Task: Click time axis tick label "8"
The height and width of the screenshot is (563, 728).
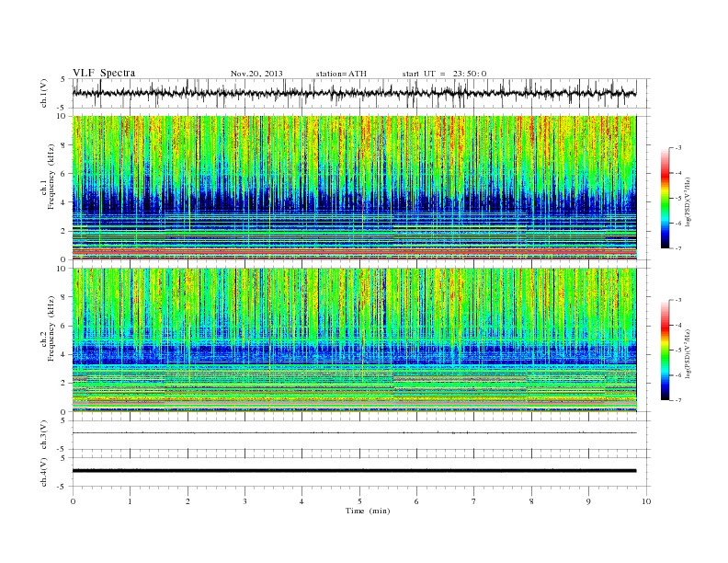Action: (x=531, y=501)
